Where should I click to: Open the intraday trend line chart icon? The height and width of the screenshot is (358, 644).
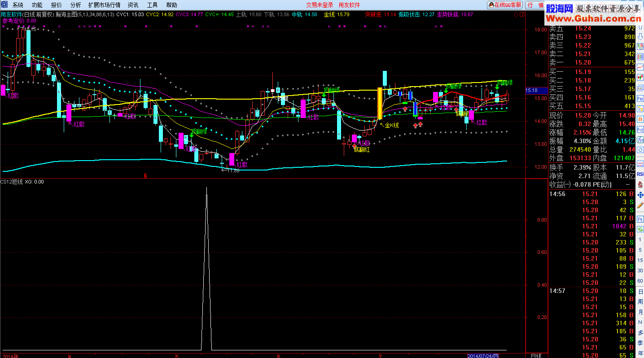coord(640,66)
